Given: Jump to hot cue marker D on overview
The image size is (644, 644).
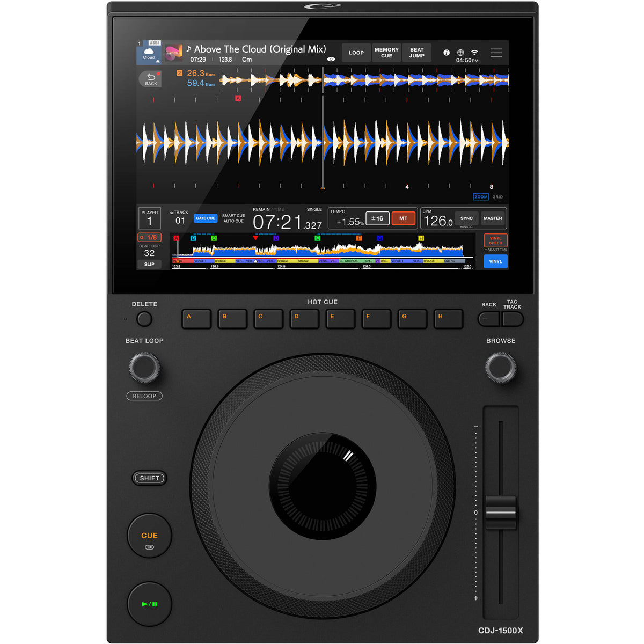Looking at the screenshot, I should (x=276, y=238).
